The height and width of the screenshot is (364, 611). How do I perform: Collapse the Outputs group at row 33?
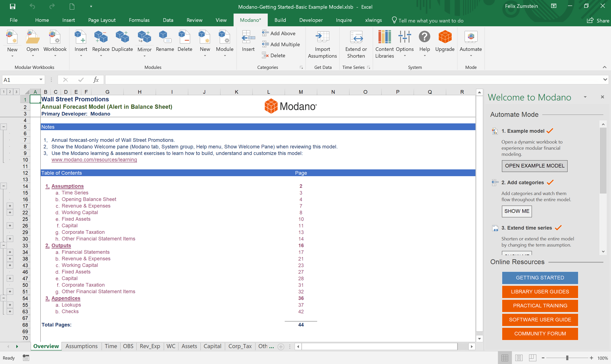click(3, 245)
